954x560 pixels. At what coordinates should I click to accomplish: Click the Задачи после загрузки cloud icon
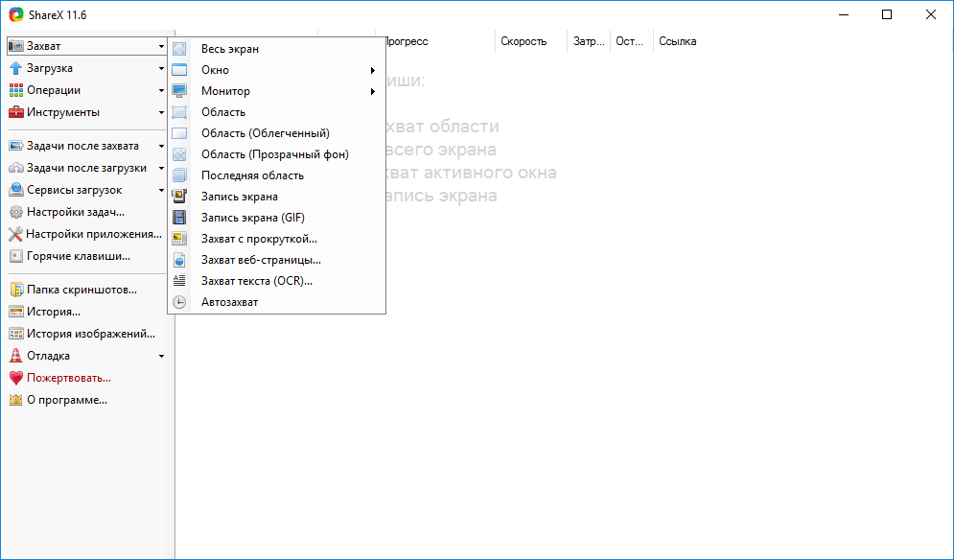tap(16, 168)
